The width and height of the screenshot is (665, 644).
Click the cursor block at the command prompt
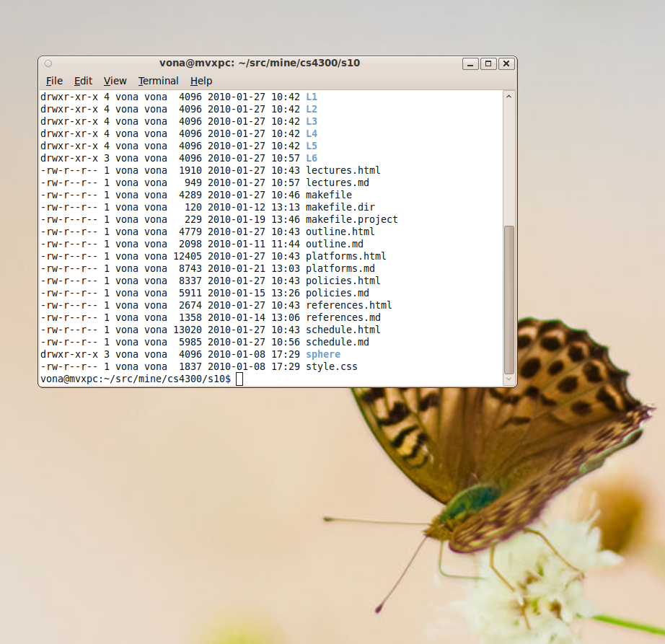pos(239,379)
